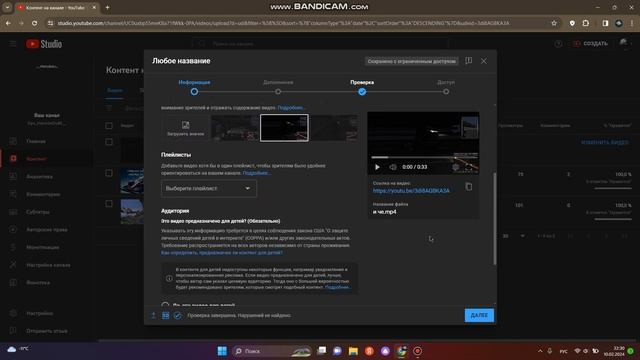This screenshot has width=640, height=360.
Task: Copy the video link with clipboard icon
Action: (469, 187)
